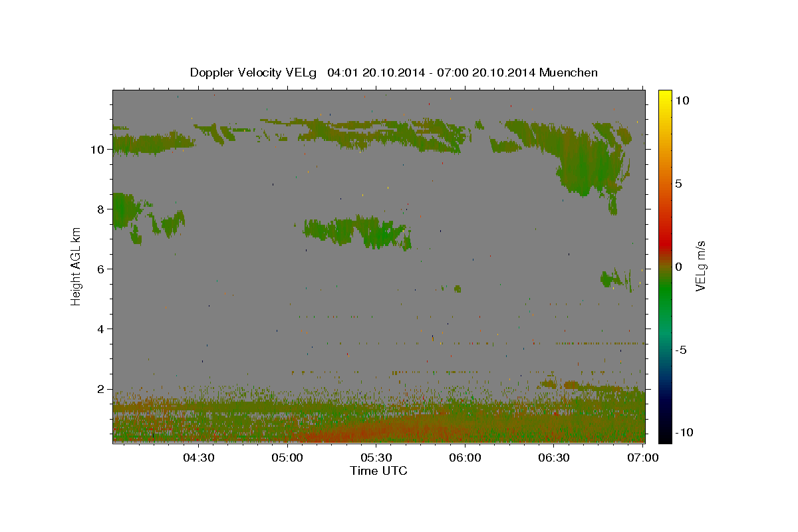Click the height tick label 6
Image resolution: width=798 pixels, height=532 pixels.
click(x=102, y=269)
